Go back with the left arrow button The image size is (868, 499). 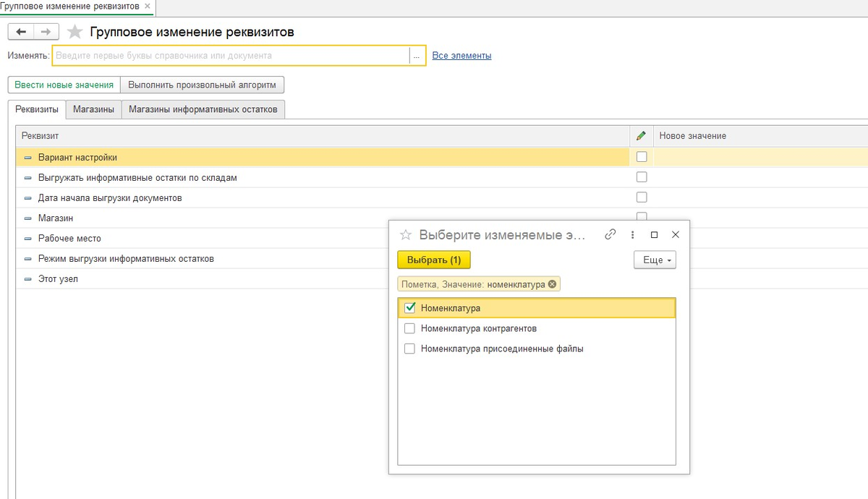20,32
